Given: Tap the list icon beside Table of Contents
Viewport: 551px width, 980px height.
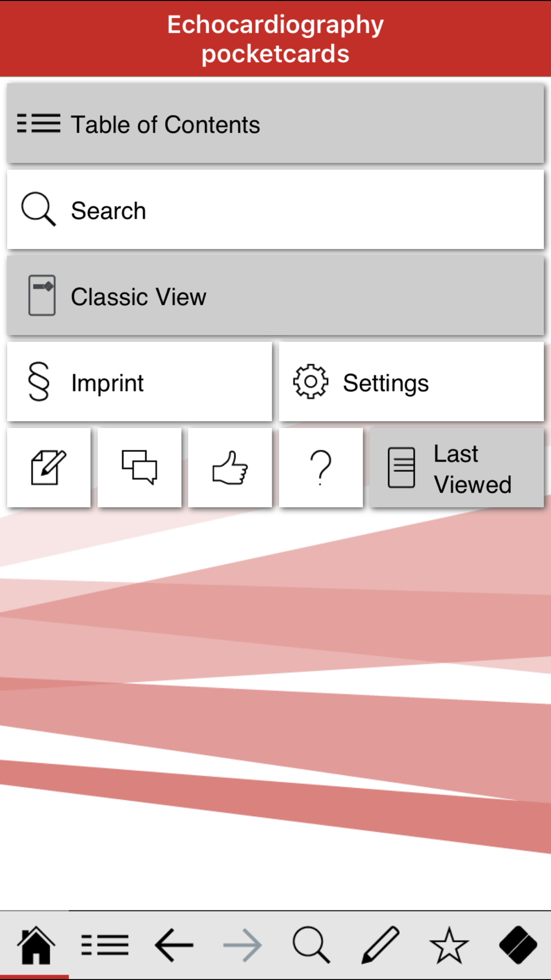Looking at the screenshot, I should pos(39,123).
